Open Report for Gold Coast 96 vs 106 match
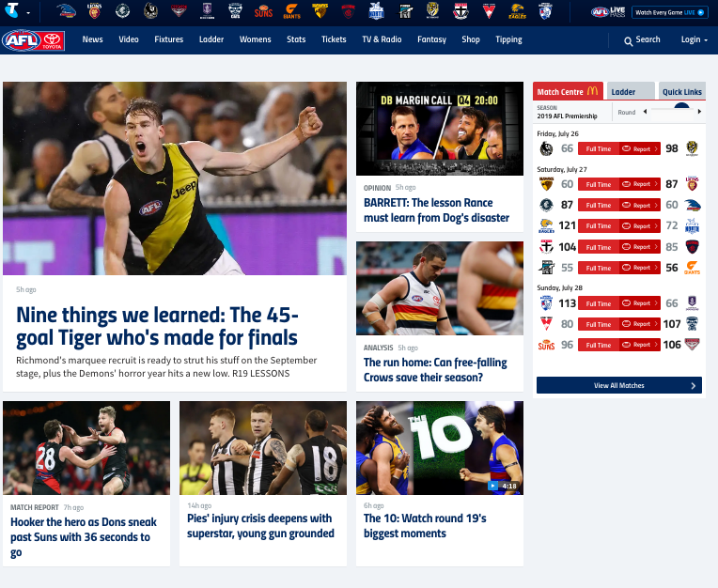Screen dimensions: 718x588 640,345
